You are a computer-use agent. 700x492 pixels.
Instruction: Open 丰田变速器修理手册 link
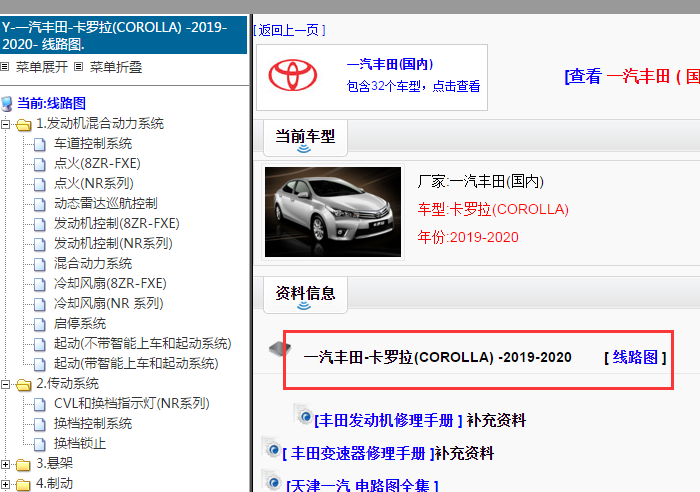point(358,454)
